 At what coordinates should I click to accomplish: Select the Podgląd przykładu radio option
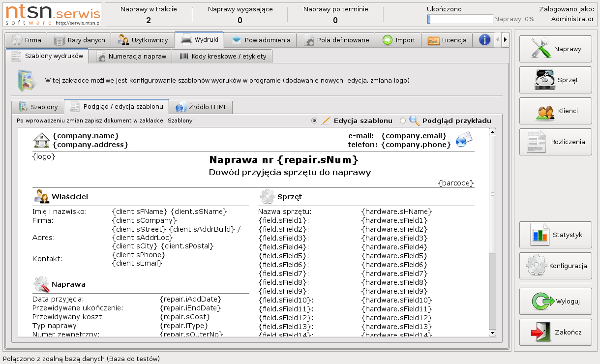[403, 121]
